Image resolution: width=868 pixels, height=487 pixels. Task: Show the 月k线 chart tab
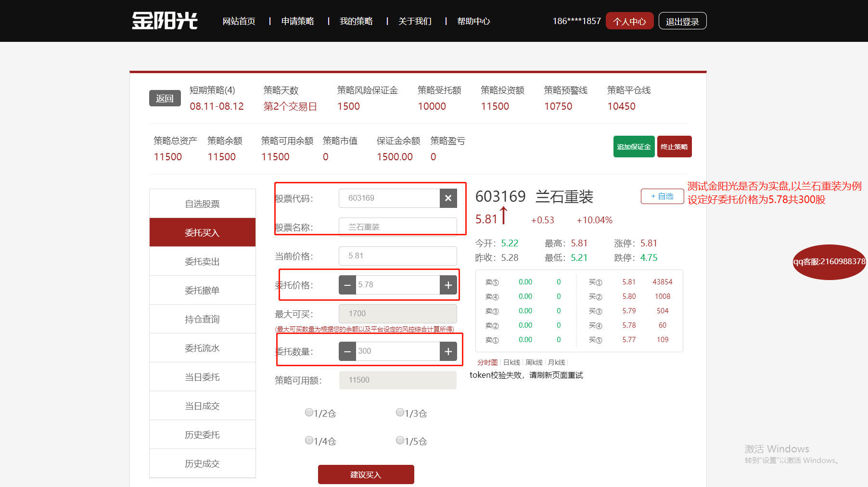pos(556,362)
